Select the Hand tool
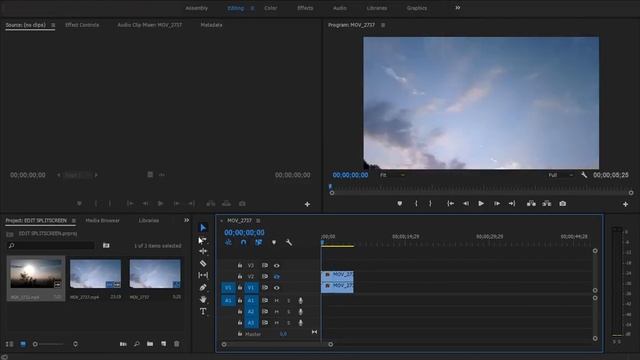Screen dimensions: 640x360 [x=203, y=299]
